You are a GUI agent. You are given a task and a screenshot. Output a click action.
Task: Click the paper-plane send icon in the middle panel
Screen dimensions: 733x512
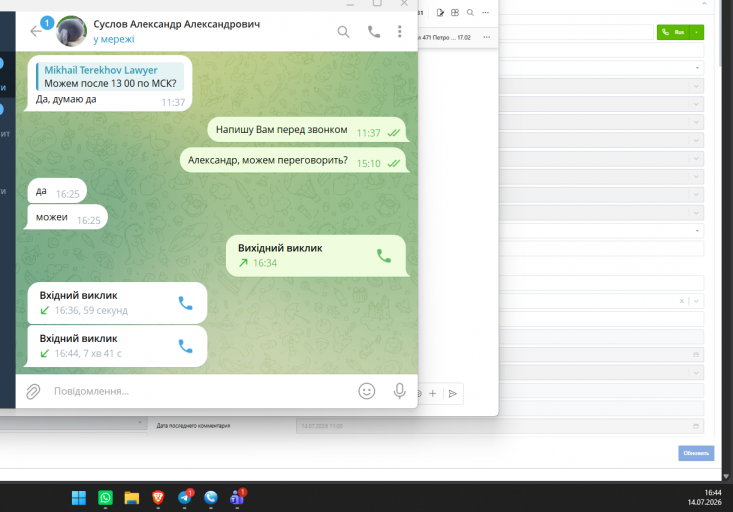[x=453, y=394]
